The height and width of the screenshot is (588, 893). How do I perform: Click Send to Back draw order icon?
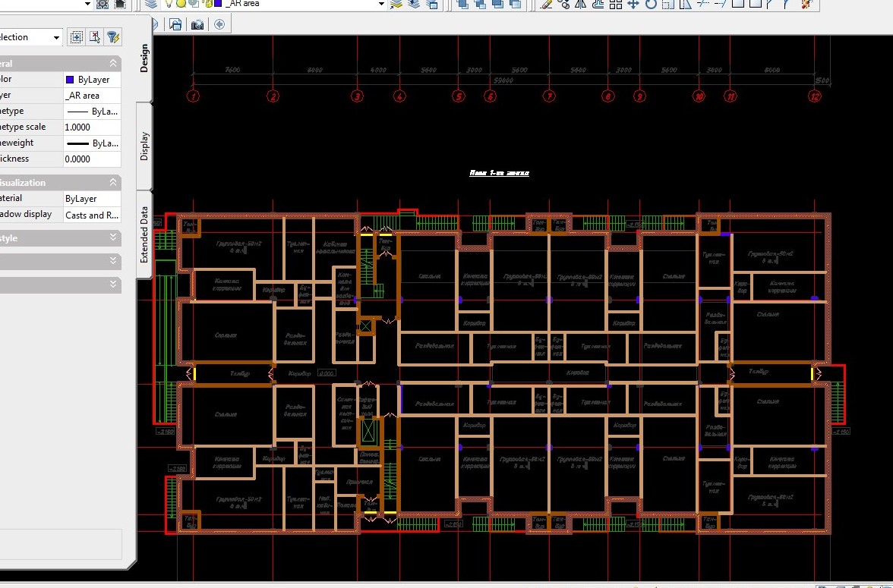coord(480,4)
